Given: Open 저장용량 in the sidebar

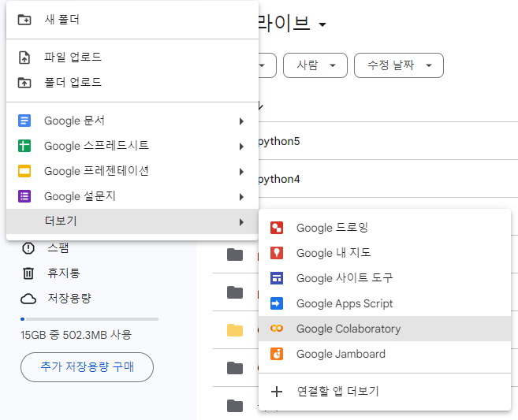Looking at the screenshot, I should [x=69, y=299].
